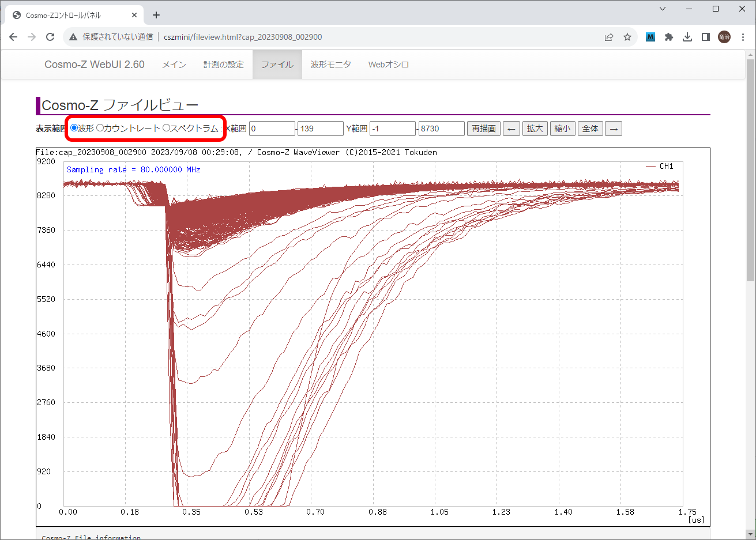Click the Y範囲 maximum field with 8730
Screen dimensions: 756x540
point(441,129)
